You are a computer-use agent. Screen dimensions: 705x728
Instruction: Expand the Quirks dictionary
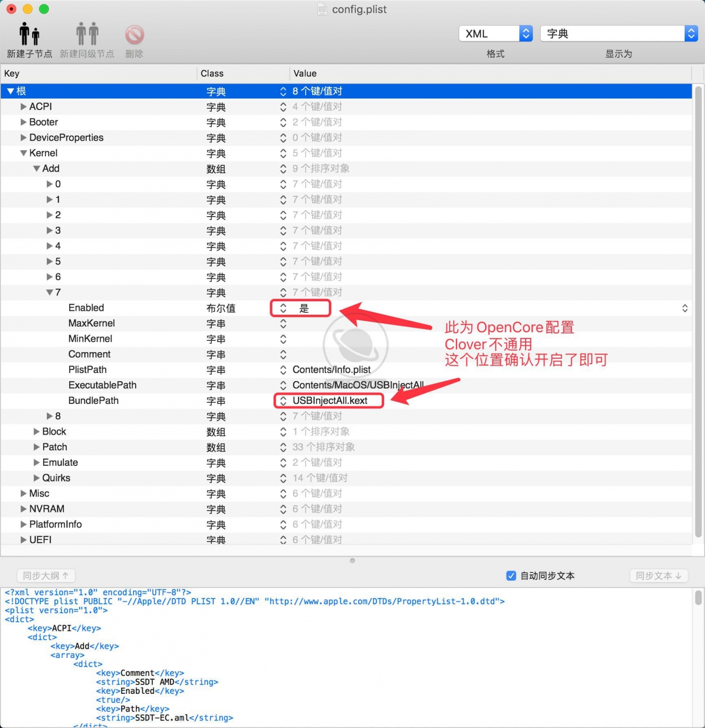[36, 478]
